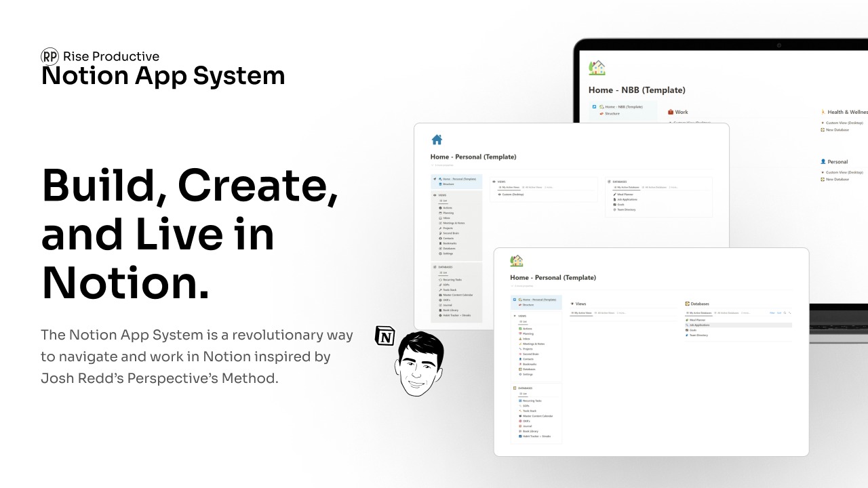Open Meetings & Notes in front window sidebar

531,344
